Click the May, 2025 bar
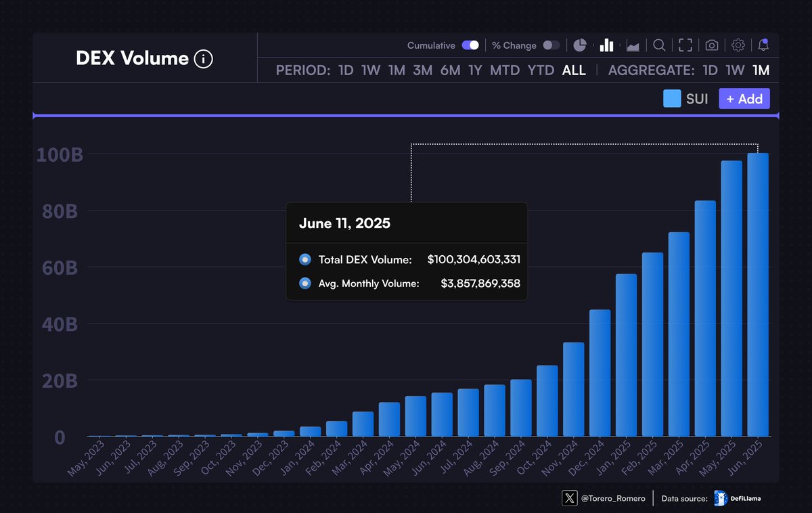 click(731, 298)
